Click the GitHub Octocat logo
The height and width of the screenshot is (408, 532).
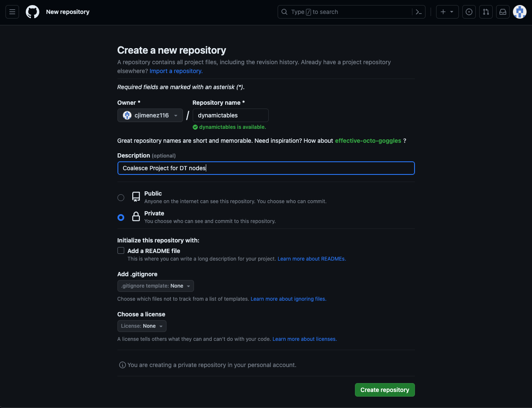pyautogui.click(x=33, y=12)
